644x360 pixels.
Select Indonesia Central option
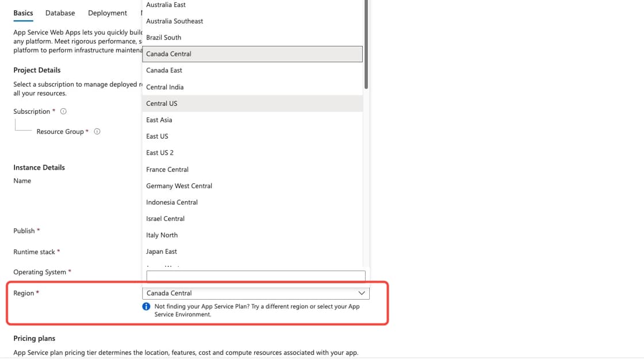coord(252,202)
